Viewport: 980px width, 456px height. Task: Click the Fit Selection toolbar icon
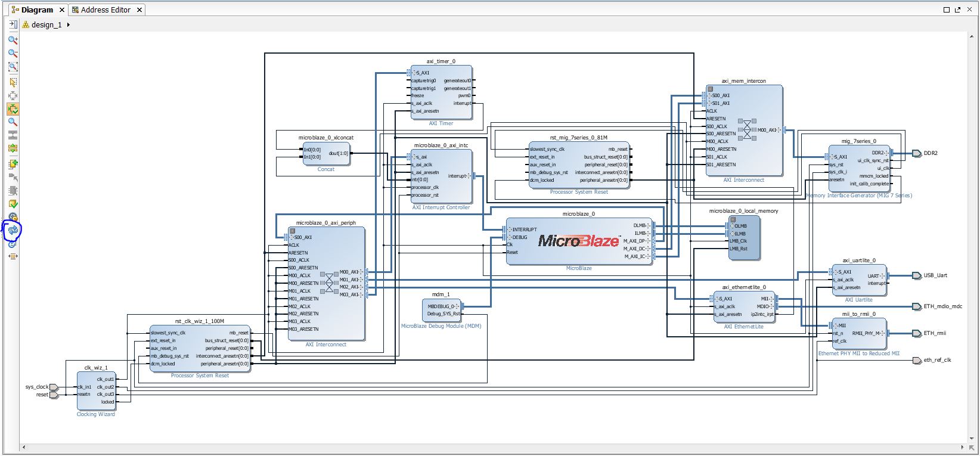coord(13,95)
